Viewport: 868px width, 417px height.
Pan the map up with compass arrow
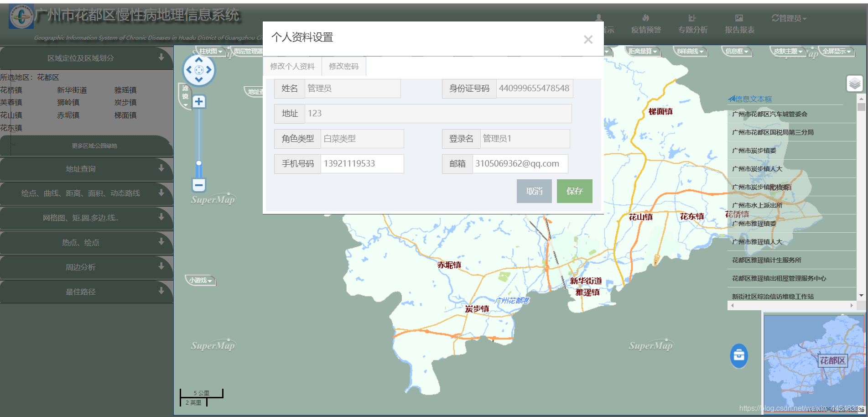pyautogui.click(x=199, y=60)
